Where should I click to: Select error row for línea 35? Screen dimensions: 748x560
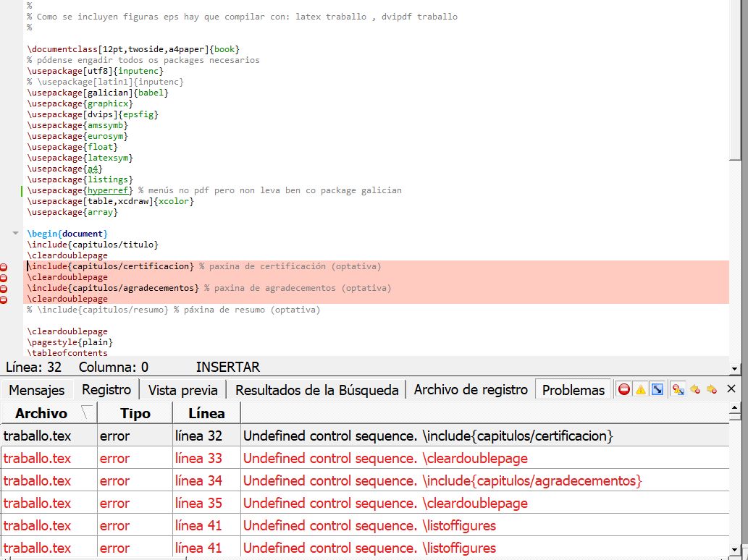point(365,503)
